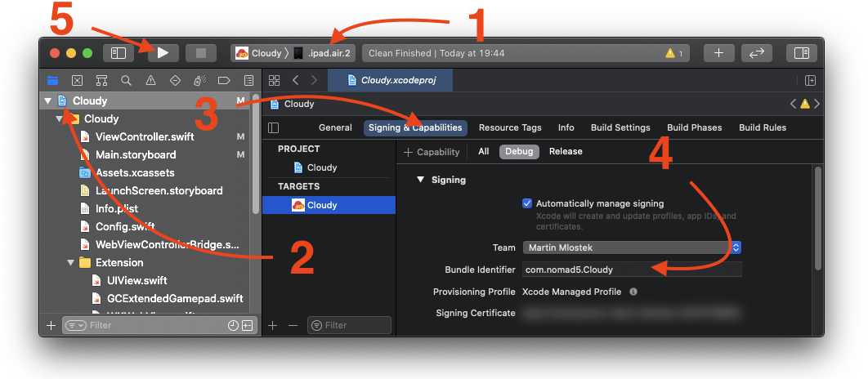Toggle the inspector panel on the right
Viewport: 868px width, 379px height.
(802, 53)
